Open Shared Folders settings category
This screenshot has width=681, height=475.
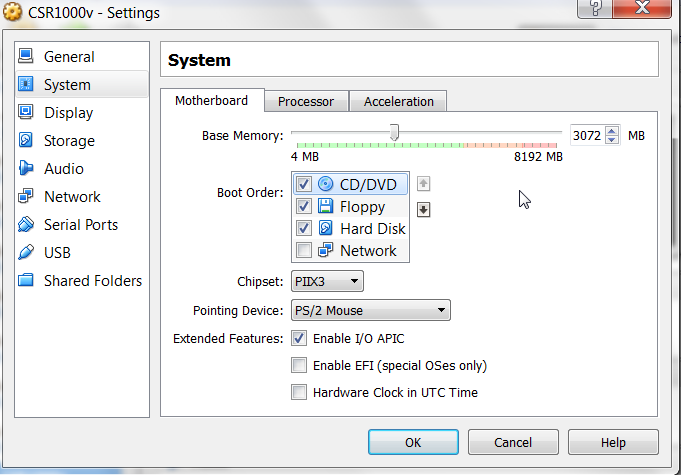point(82,280)
